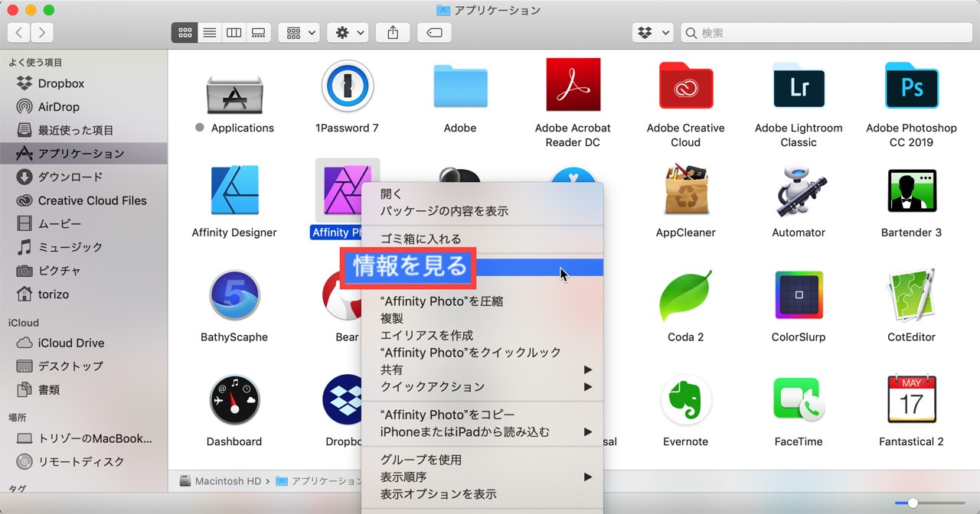This screenshot has width=980, height=514.
Task: Choose パッケージの内容を表示 menu item
Action: pyautogui.click(x=482, y=210)
